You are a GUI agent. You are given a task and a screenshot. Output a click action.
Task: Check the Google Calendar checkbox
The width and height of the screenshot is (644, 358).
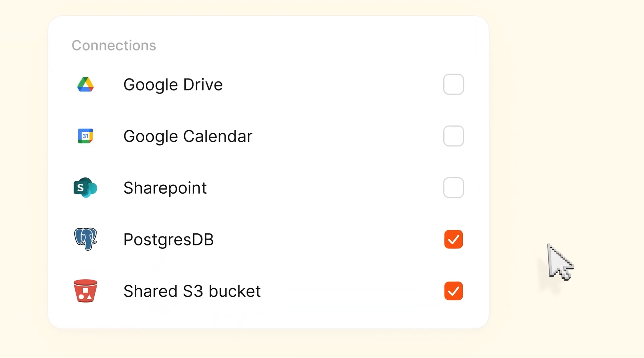[453, 136]
